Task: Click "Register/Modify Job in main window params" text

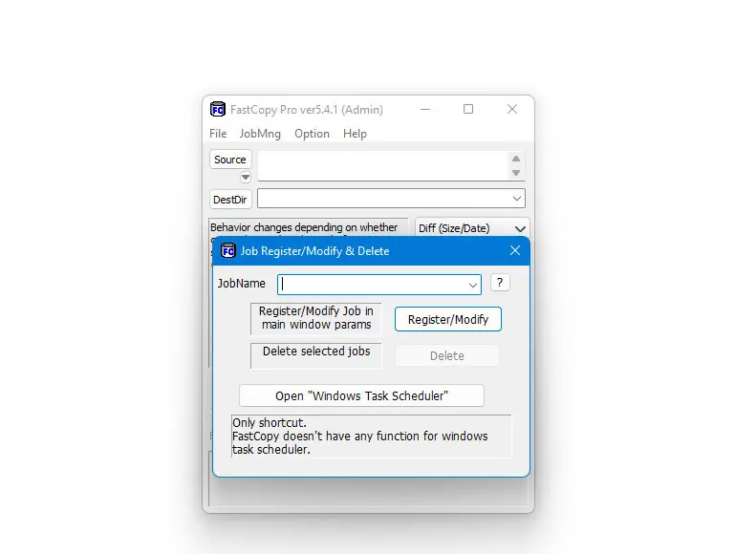Action: pos(316,318)
